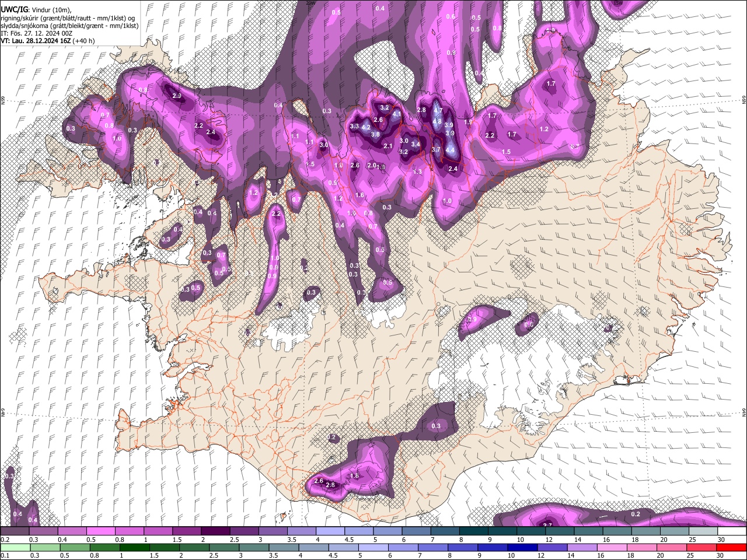Screen dimensions: 747x560
Task: Click the 3.4 precipitation value on the map
Action: 416,145
